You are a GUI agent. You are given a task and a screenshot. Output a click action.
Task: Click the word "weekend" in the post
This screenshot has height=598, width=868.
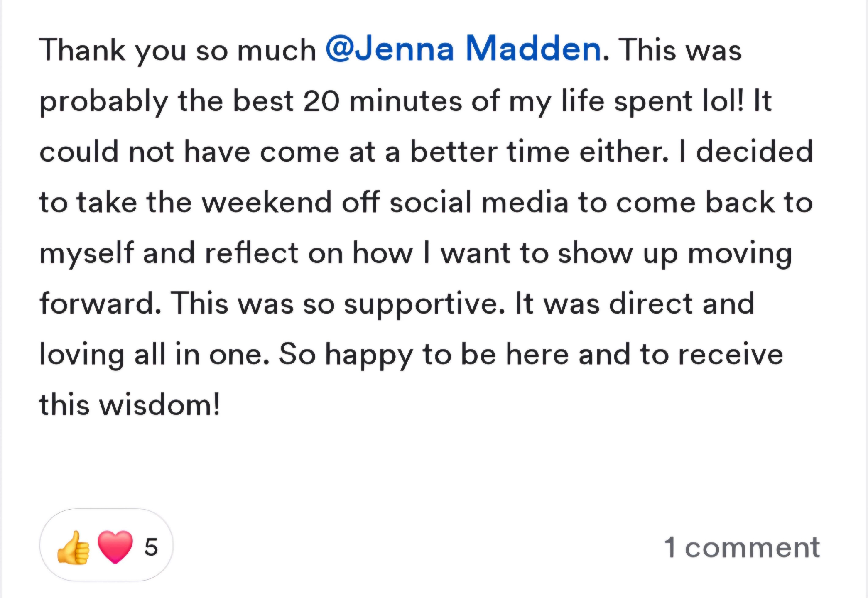click(267, 202)
